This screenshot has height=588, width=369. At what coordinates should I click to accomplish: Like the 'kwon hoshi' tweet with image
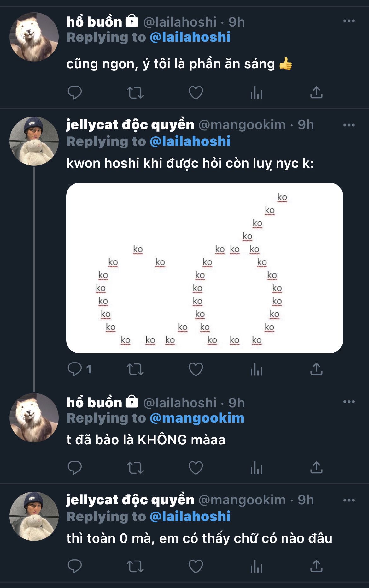pos(196,369)
